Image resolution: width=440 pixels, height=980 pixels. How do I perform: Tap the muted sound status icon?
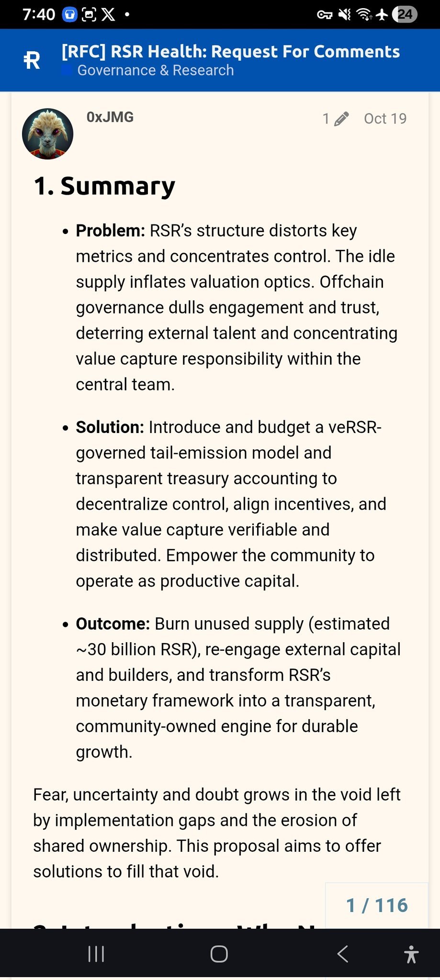[x=345, y=15]
